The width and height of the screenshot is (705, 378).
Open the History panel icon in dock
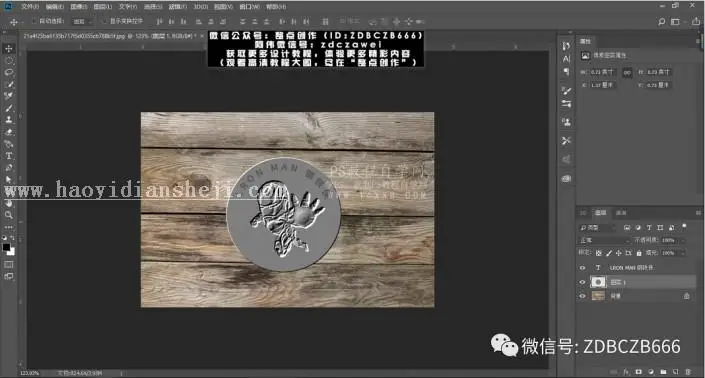[x=566, y=46]
